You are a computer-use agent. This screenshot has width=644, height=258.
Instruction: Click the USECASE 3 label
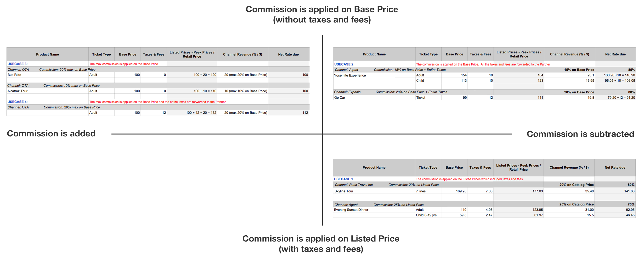(x=17, y=64)
